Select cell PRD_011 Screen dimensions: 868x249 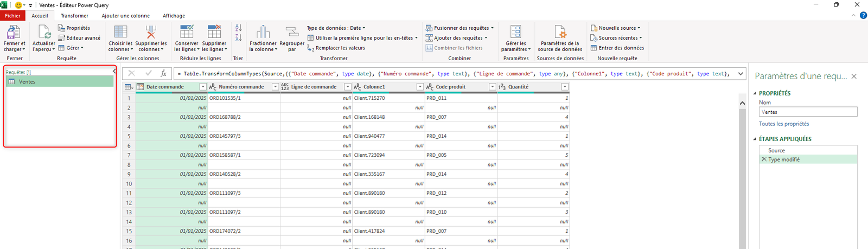[461, 98]
